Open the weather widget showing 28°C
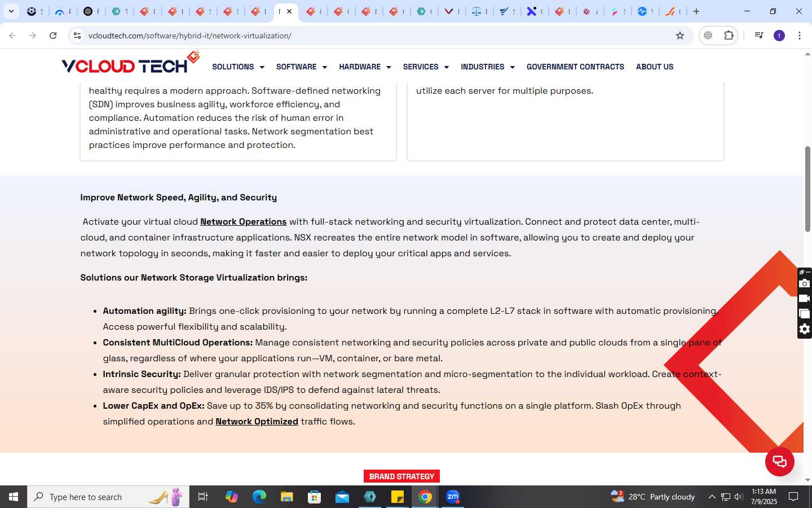Screen dimensions: 812x508 tap(653, 497)
